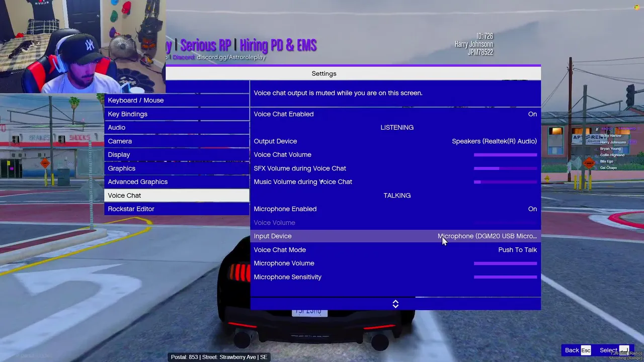
Task: Adjust the Microphone Volume slider
Action: [505, 263]
